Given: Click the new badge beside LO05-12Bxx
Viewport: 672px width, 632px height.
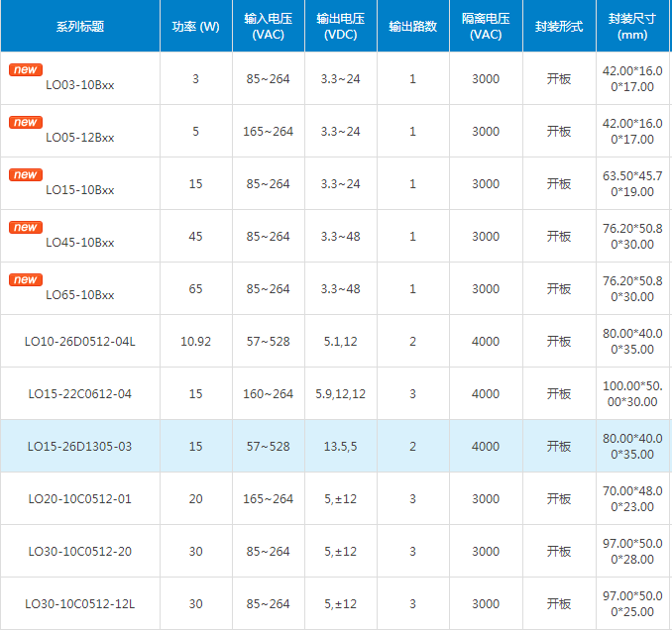Looking at the screenshot, I should tap(25, 123).
